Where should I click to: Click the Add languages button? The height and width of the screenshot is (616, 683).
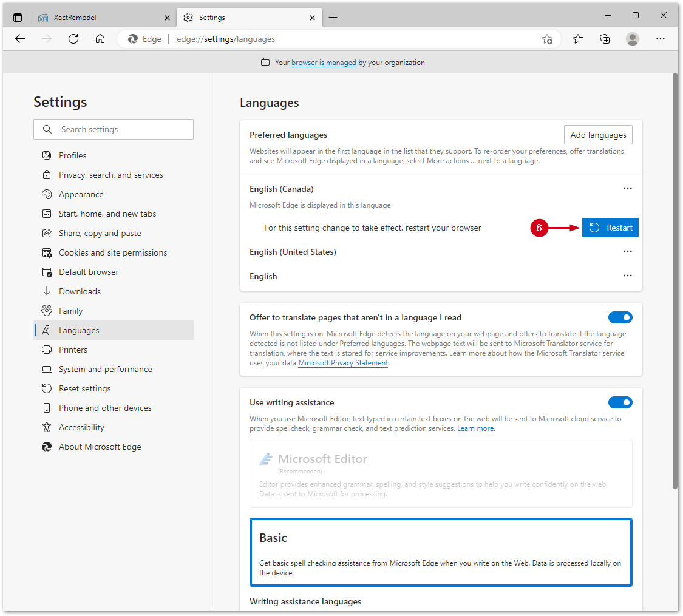598,135
